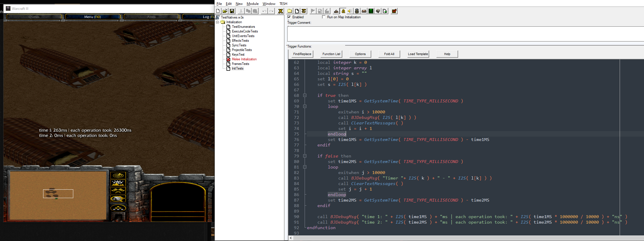Fold the loop block at line 70
Image resolution: width=644 pixels, height=241 pixels.
coord(305,106)
